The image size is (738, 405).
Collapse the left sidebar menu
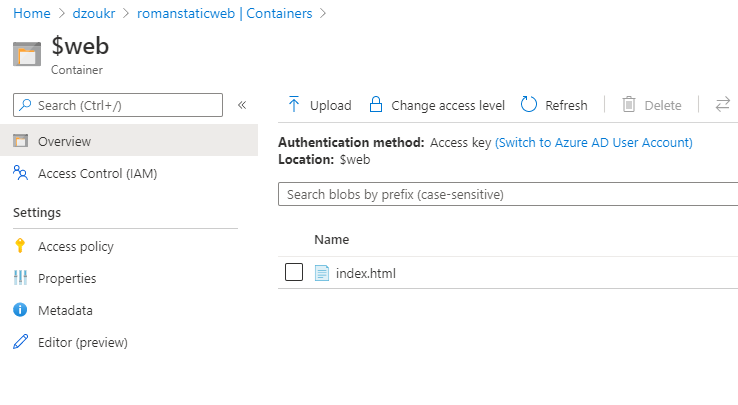pos(242,105)
